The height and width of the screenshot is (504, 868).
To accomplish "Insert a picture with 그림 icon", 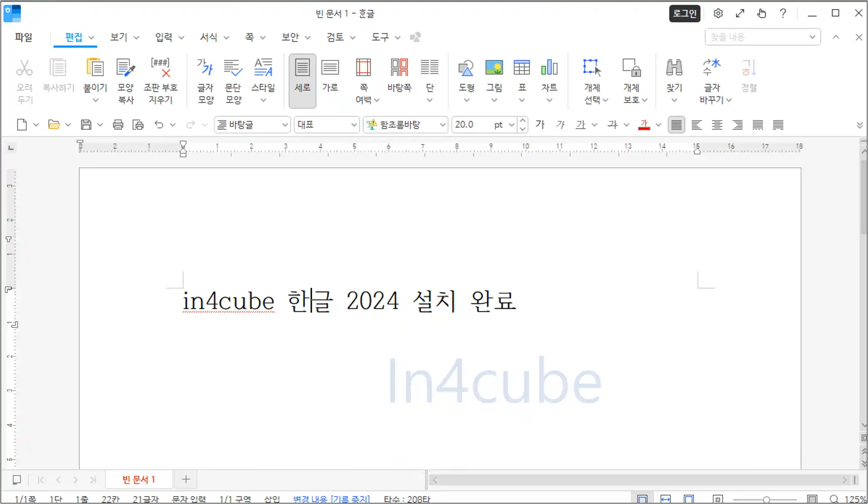I will (x=494, y=68).
